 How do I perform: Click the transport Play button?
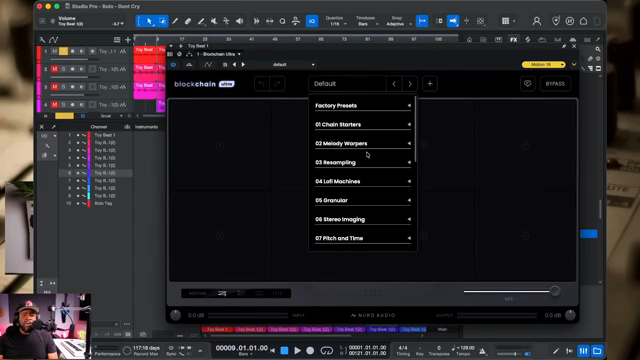(x=298, y=351)
